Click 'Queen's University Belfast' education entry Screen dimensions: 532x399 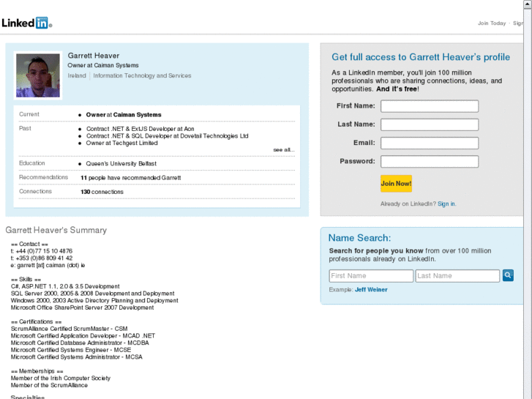click(121, 164)
